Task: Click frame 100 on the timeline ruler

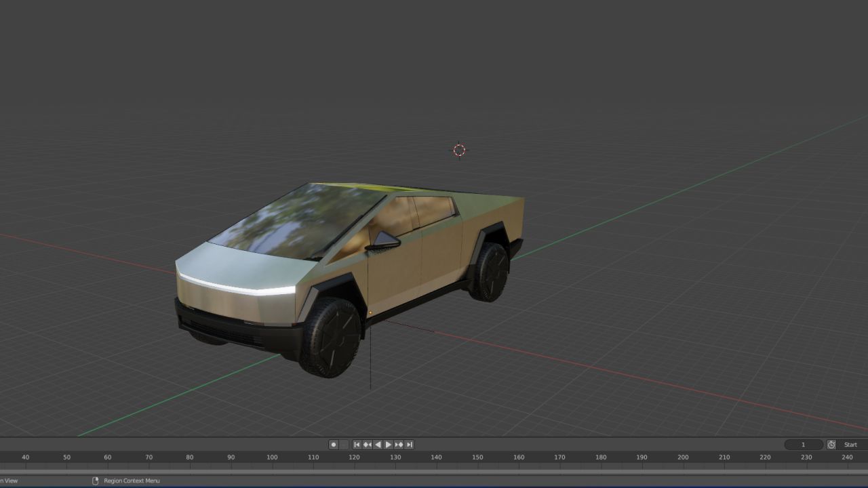Action: [272, 457]
